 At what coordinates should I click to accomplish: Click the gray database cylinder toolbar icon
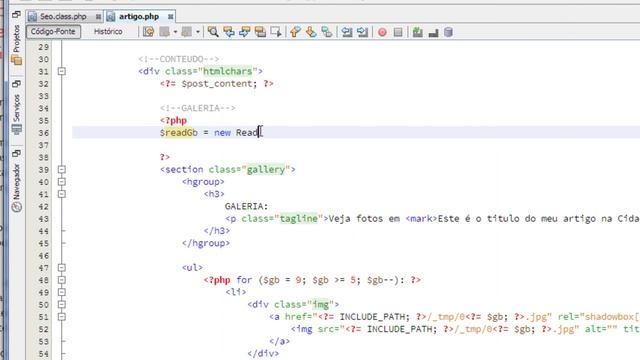pos(448,32)
